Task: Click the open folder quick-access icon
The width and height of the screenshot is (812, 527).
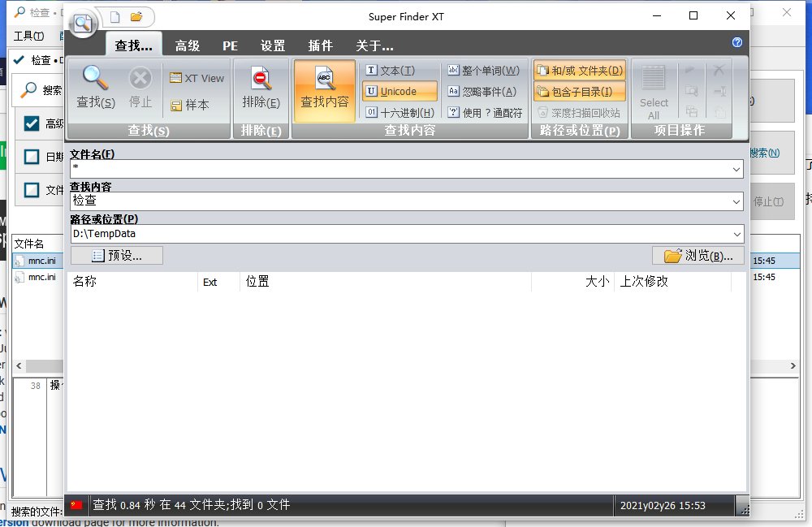Action: 136,17
